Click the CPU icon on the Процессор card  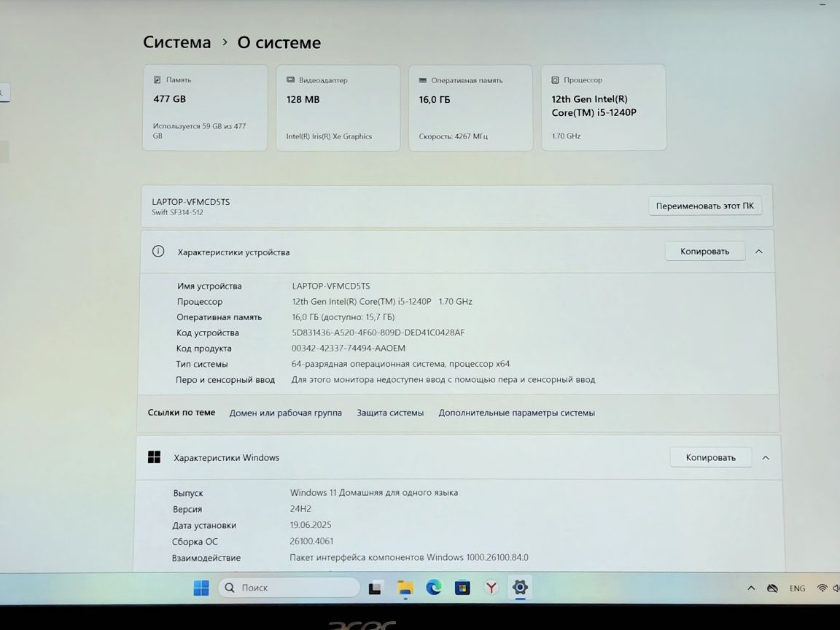555,79
